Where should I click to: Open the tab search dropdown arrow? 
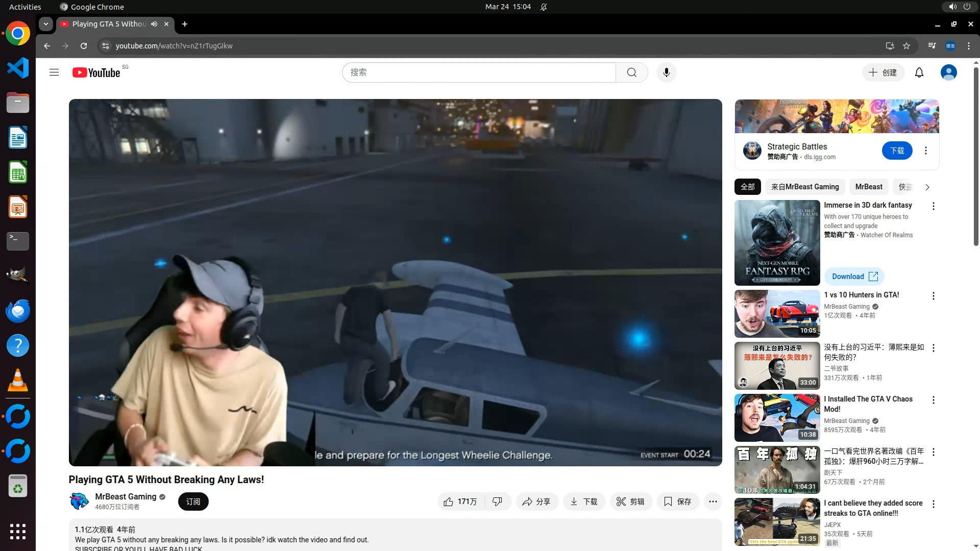[x=46, y=24]
